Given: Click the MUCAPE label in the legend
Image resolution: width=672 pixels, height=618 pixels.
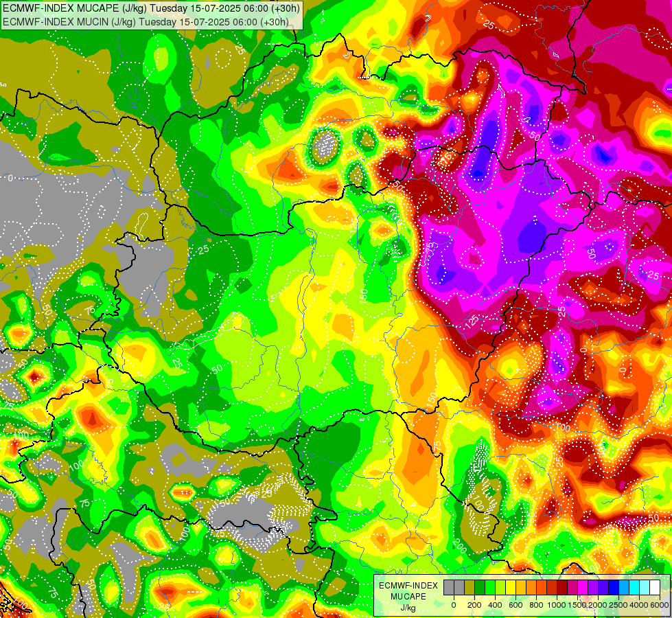Looking at the screenshot, I should [x=408, y=597].
